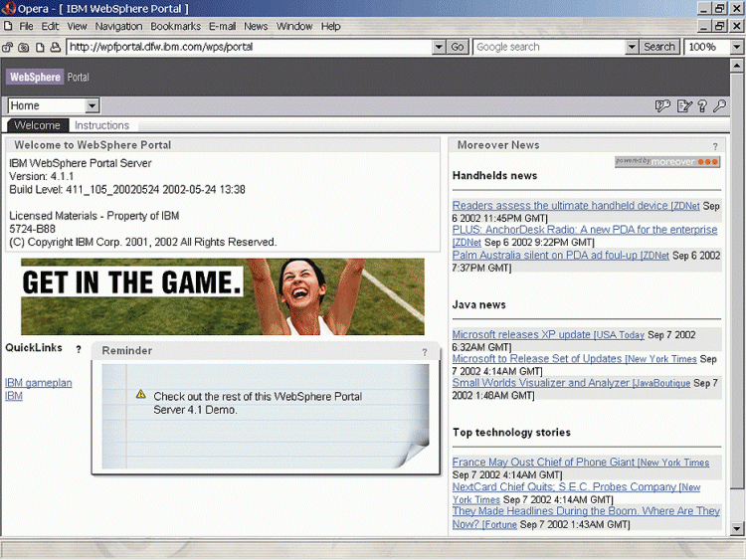Open the Bookmarks menu

pyautogui.click(x=175, y=26)
